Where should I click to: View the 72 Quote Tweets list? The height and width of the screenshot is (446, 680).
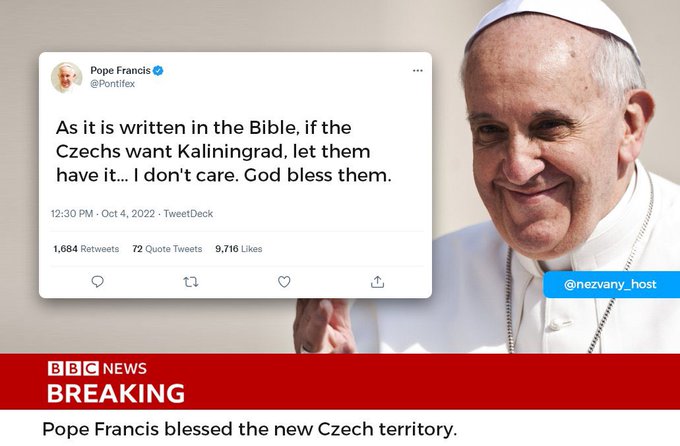point(167,249)
